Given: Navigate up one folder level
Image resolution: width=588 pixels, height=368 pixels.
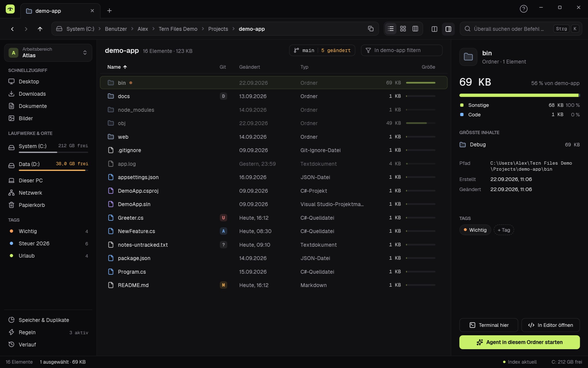Looking at the screenshot, I should (40, 29).
